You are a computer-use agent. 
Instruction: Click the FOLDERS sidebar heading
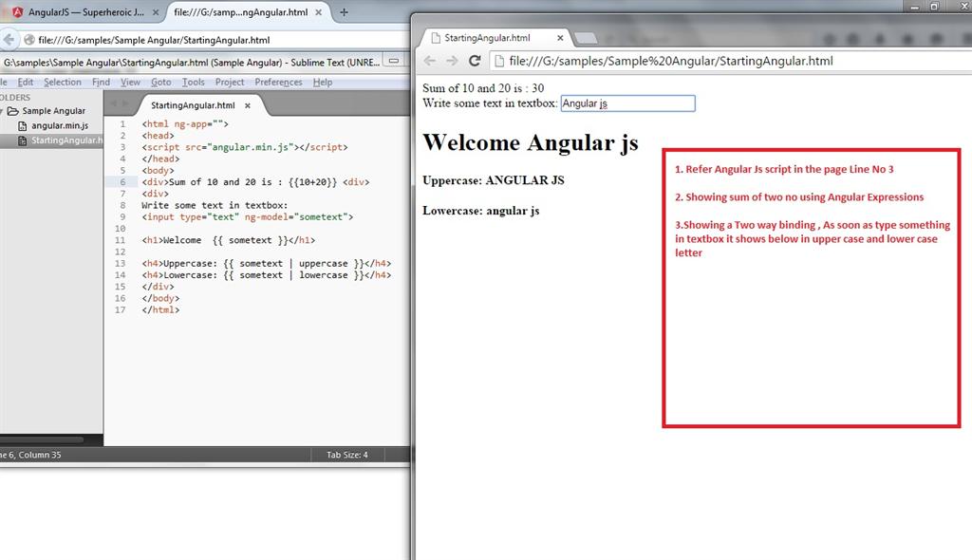pos(15,98)
